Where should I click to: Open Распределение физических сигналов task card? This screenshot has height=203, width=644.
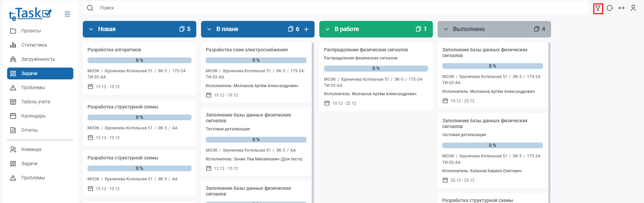click(x=366, y=50)
